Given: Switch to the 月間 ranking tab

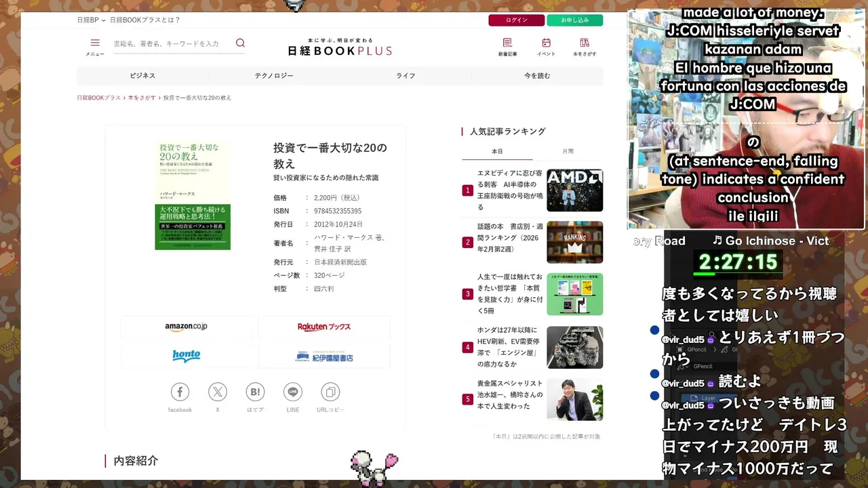Looking at the screenshot, I should click(568, 151).
